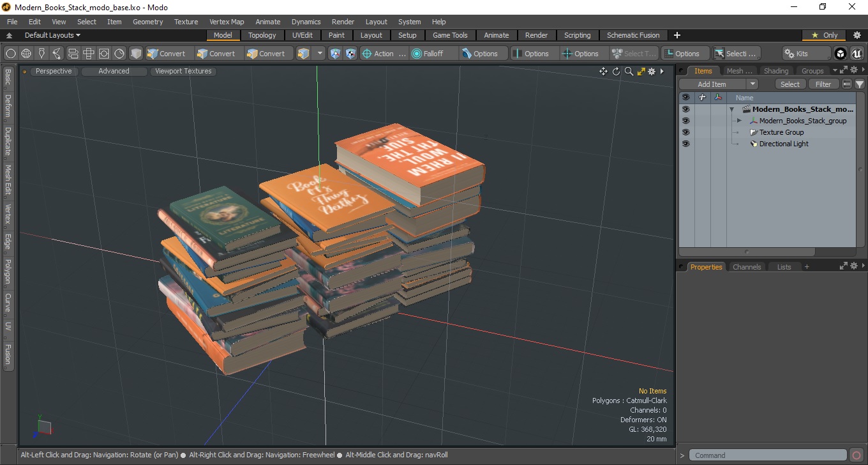Open layout settings gear at top right
The image size is (868, 465).
(x=857, y=35)
